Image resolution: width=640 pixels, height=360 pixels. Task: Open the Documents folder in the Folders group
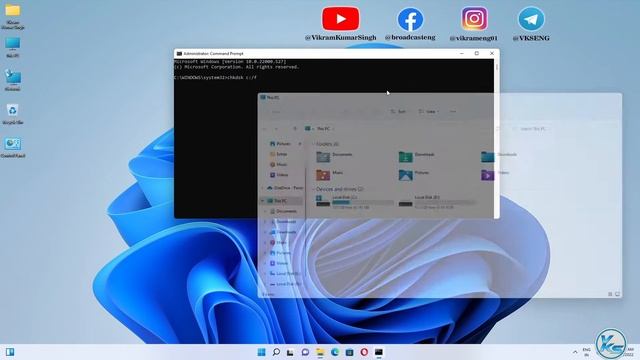click(335, 157)
